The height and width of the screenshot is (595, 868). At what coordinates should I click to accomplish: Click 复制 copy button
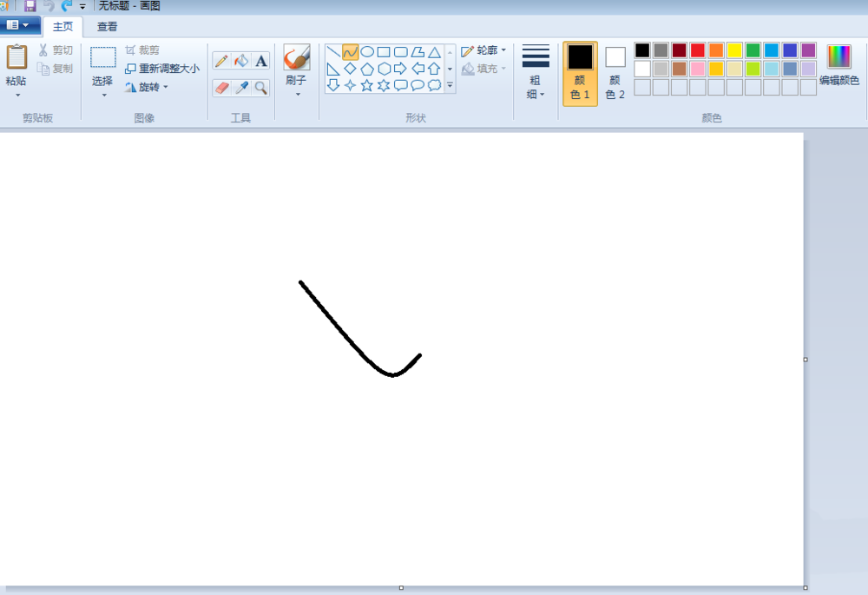(x=56, y=69)
